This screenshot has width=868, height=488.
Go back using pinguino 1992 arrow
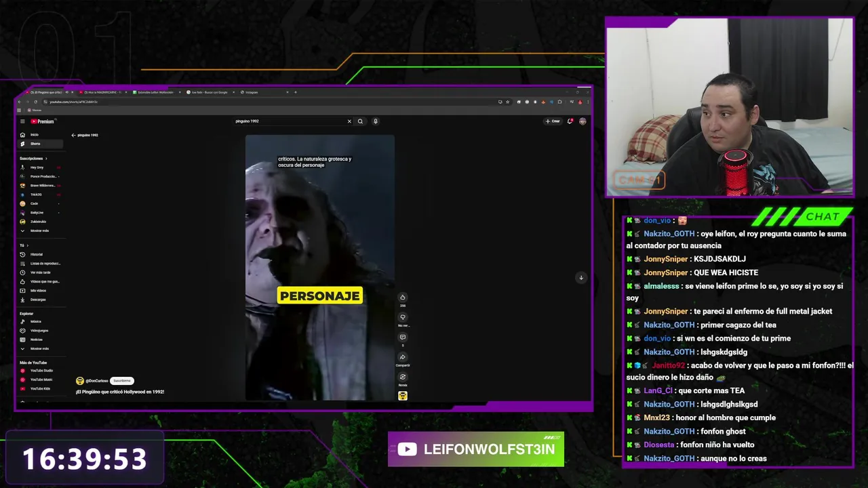[73, 135]
